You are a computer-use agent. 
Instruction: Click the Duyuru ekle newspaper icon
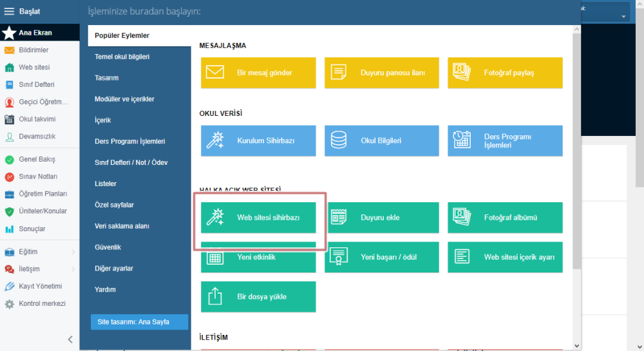pos(339,217)
